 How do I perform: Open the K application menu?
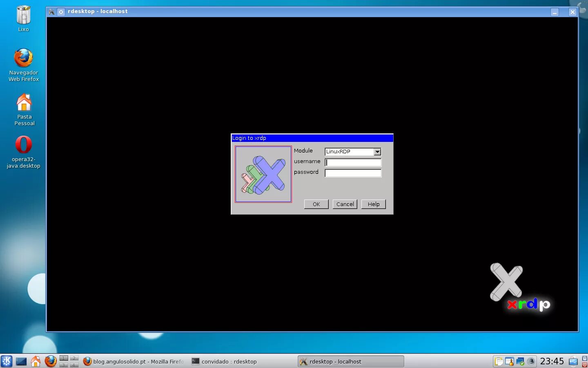point(7,361)
